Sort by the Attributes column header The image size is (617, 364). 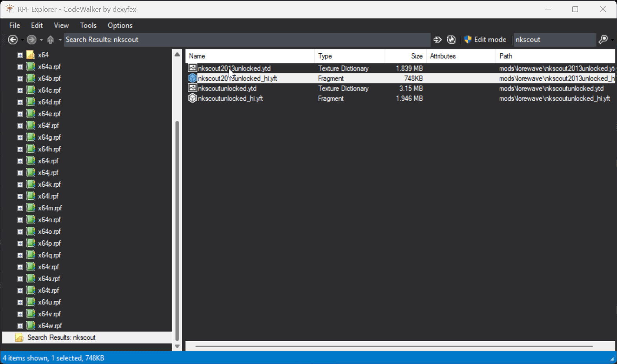point(461,56)
